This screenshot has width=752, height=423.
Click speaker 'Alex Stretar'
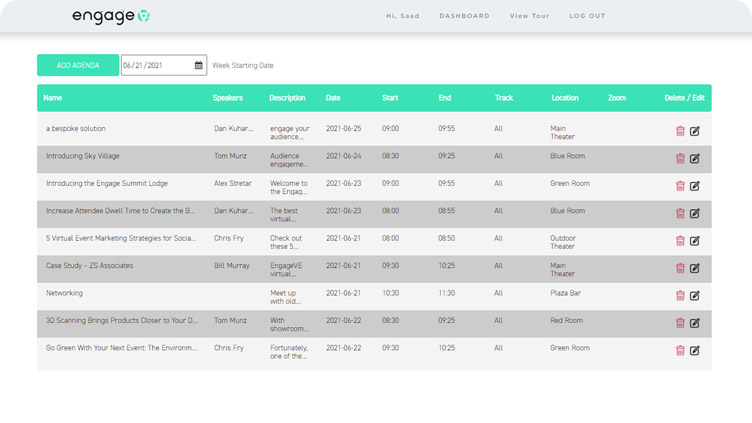tap(233, 183)
